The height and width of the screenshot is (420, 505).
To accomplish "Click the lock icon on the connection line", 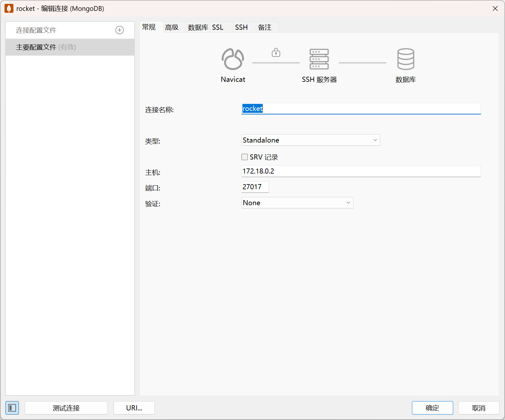I will click(x=276, y=52).
